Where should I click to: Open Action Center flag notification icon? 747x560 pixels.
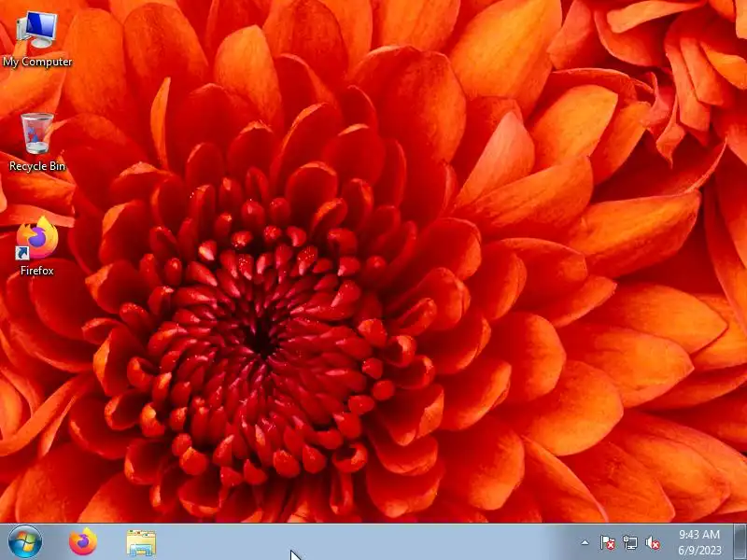point(607,542)
